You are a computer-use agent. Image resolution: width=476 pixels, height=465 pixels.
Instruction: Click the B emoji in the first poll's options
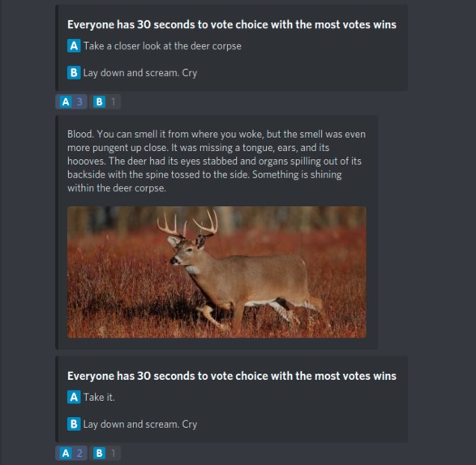point(74,73)
